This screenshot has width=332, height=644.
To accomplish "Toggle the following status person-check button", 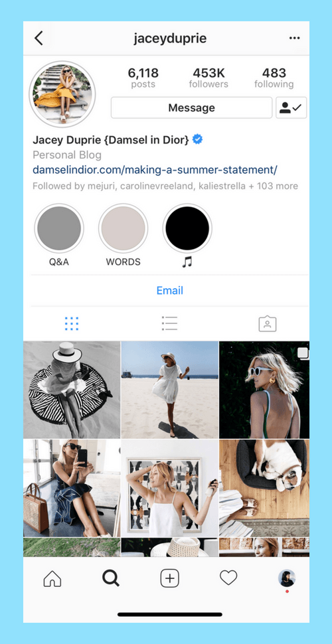I will pos(291,108).
